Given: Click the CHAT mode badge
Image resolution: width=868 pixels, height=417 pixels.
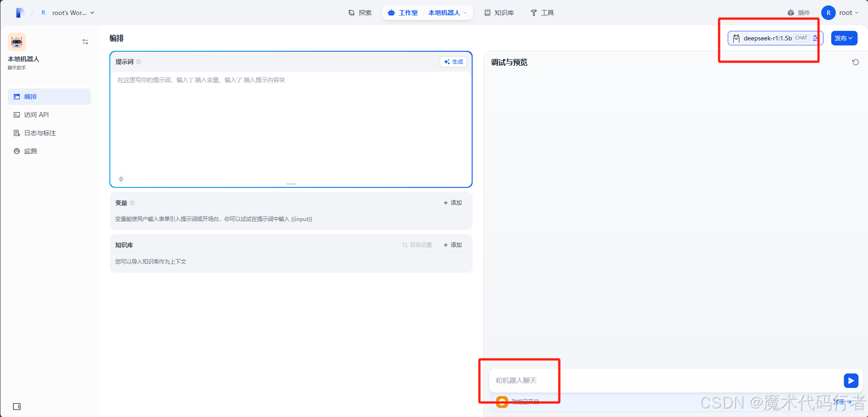Looking at the screenshot, I should coord(801,38).
